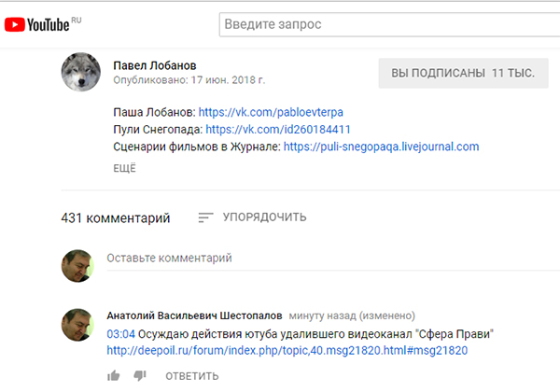Open link vk.com/id260184411

click(x=278, y=129)
